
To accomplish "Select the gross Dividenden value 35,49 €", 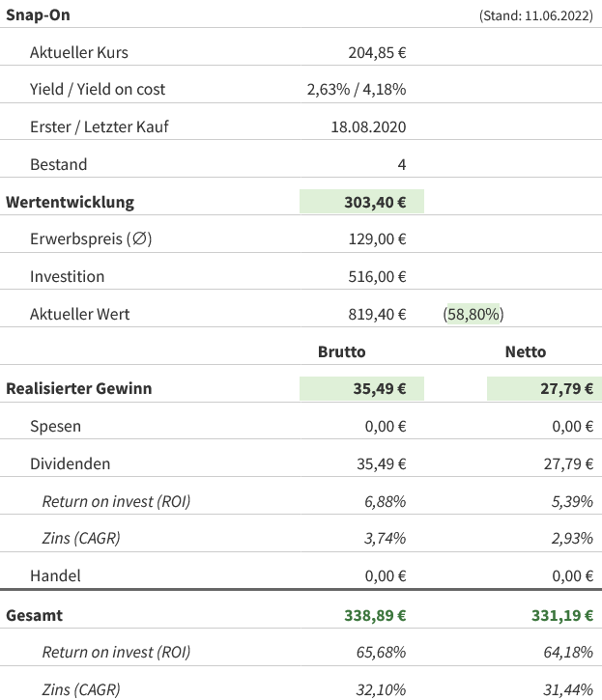I will pyautogui.click(x=381, y=463).
